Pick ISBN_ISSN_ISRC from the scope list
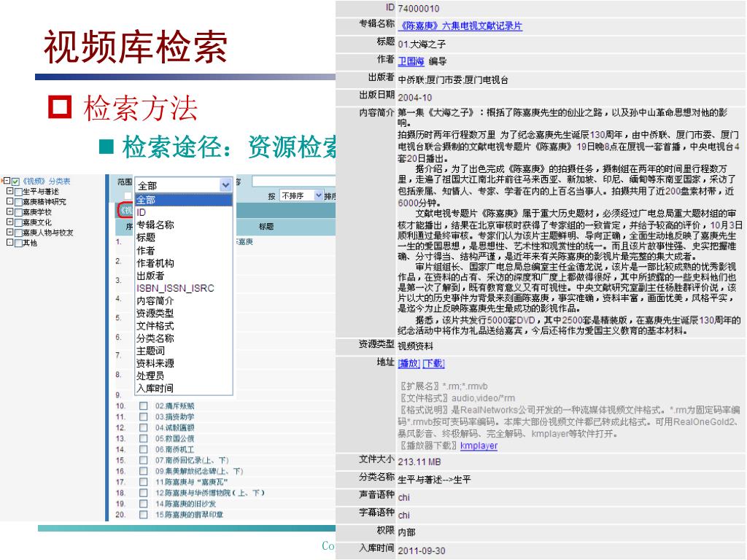747x560 pixels. 184,288
